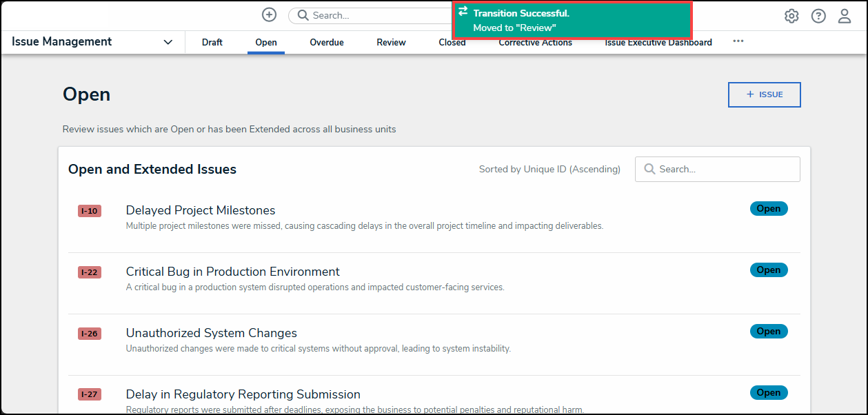The width and height of the screenshot is (868, 415).
Task: Open Critical Bug in Production Environment issue
Action: pos(233,272)
